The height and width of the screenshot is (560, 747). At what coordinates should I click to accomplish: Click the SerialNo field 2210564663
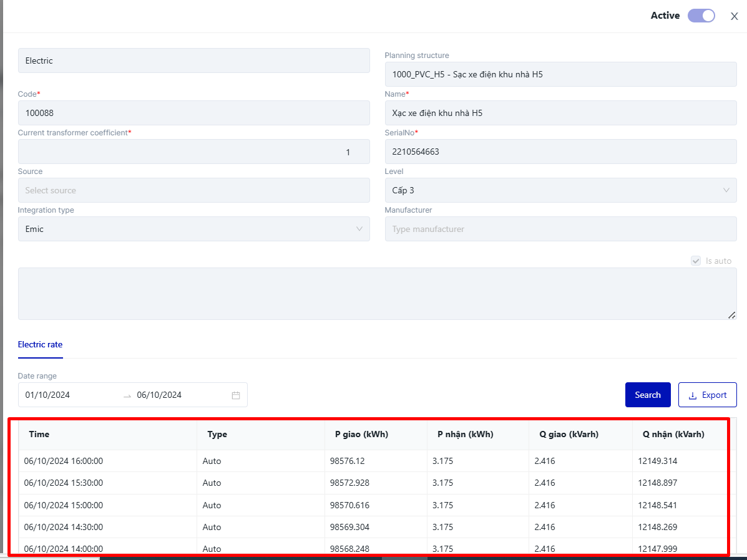coord(560,152)
